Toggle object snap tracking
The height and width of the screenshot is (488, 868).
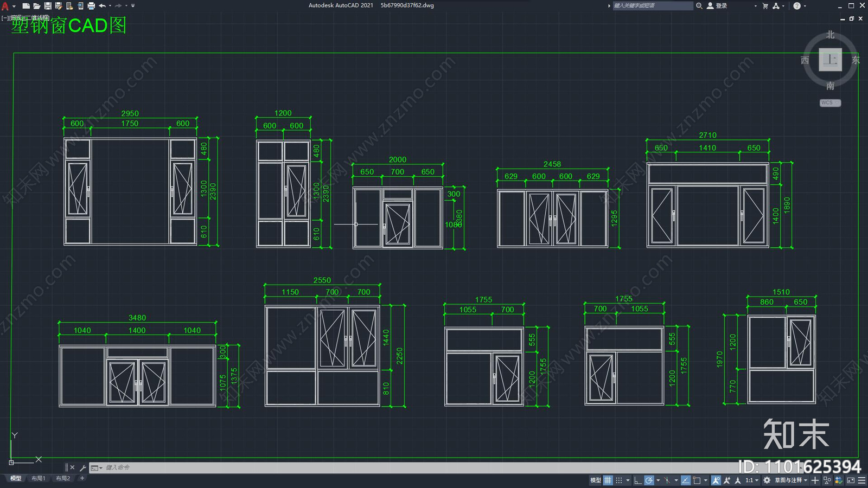tap(686, 480)
